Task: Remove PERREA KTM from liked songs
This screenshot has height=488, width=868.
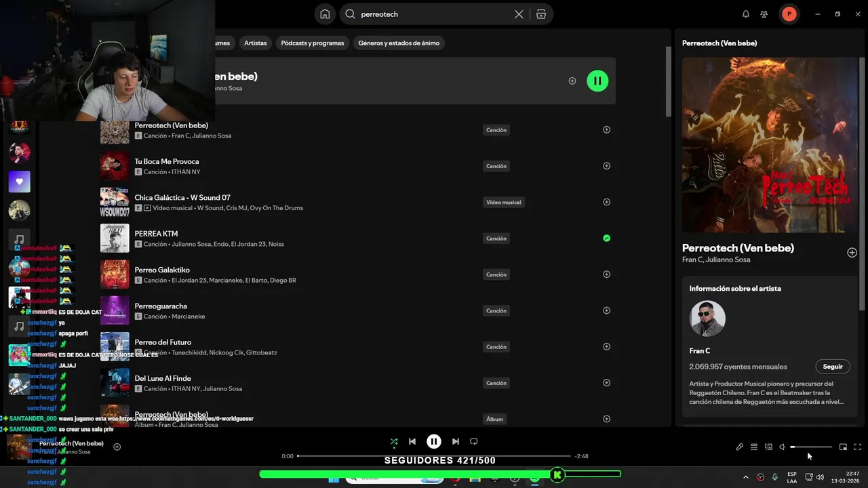Action: pos(606,238)
